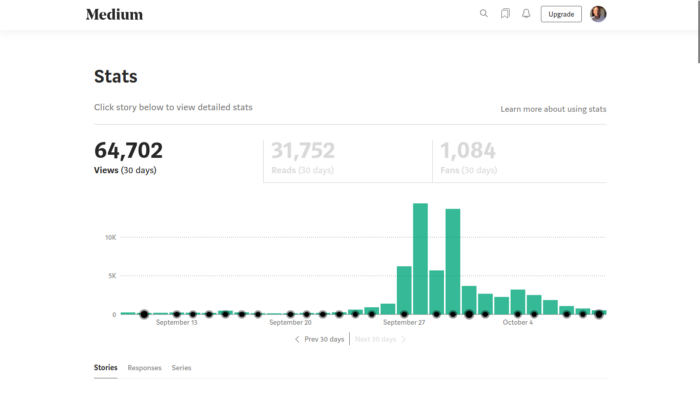Open the bookmarks reading list icon
This screenshot has width=700, height=393.
505,14
